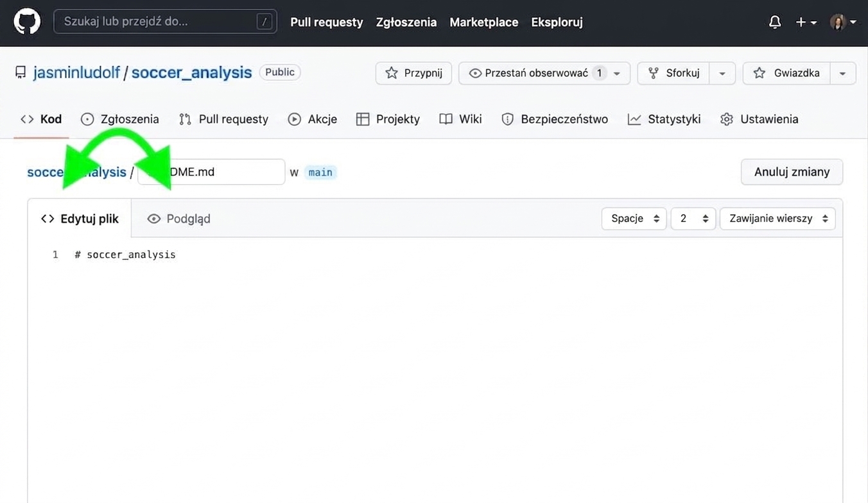Screen dimensions: 868x503
Task: Open the jasminludolf owner link
Action: coord(76,72)
